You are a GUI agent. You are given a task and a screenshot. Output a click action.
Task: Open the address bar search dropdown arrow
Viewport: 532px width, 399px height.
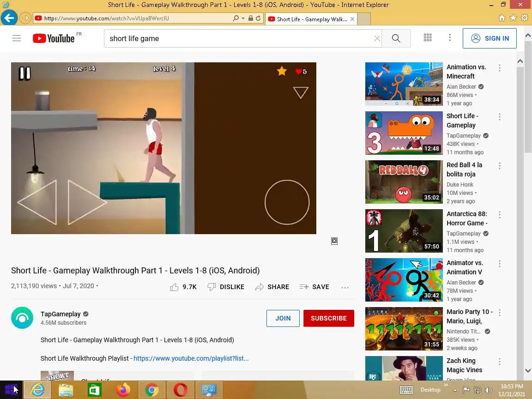pos(243,18)
